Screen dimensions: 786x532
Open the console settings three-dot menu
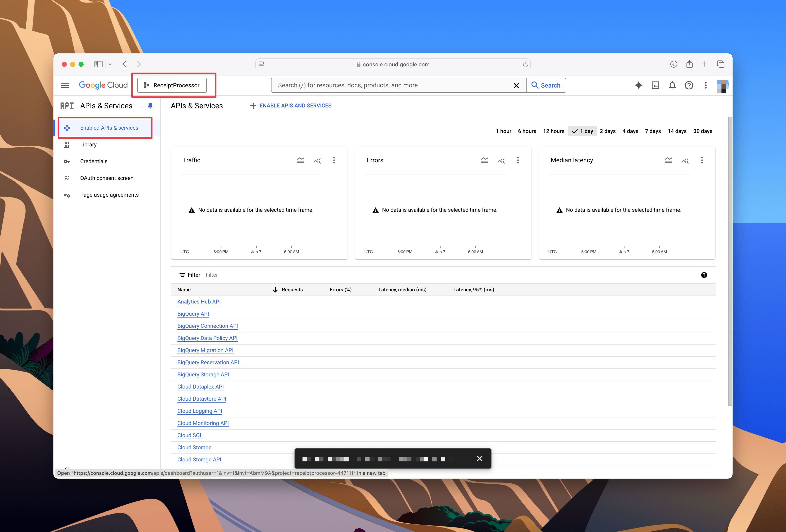pyautogui.click(x=706, y=85)
